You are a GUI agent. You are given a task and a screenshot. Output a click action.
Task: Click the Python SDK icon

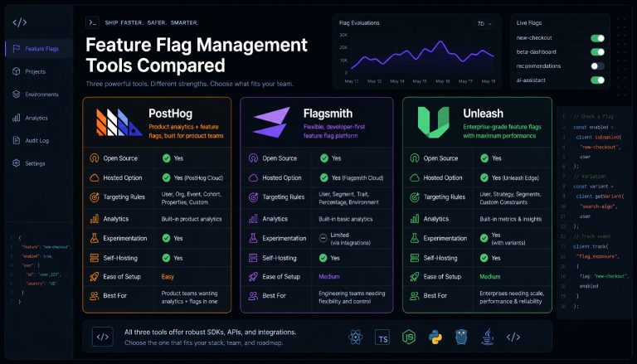pos(435,337)
